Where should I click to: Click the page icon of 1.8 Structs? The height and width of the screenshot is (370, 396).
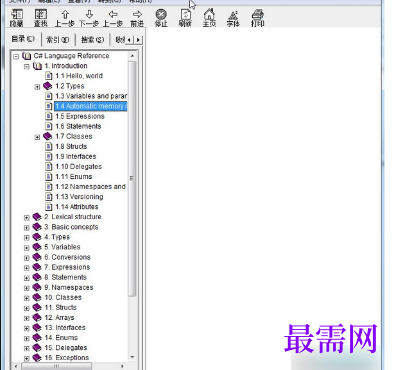pyautogui.click(x=49, y=146)
